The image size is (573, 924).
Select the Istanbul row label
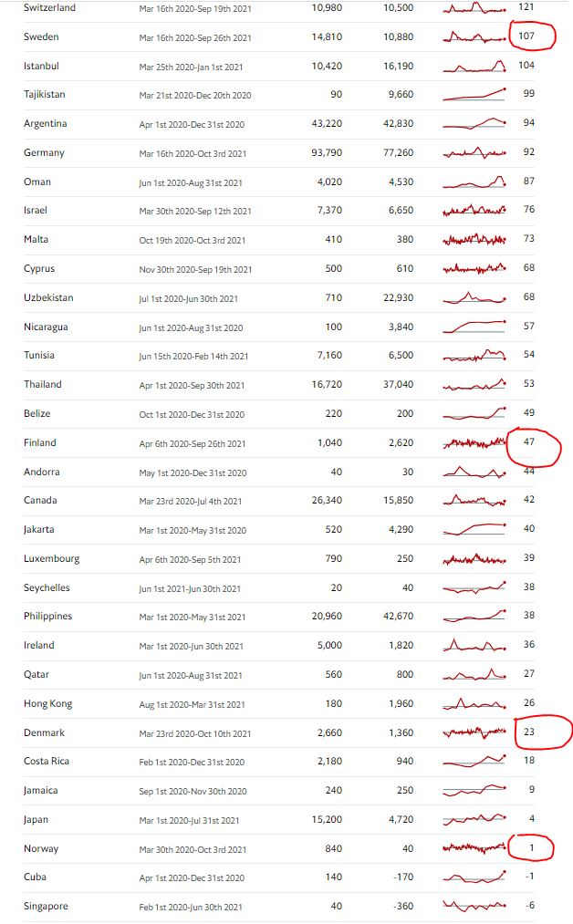tap(42, 66)
